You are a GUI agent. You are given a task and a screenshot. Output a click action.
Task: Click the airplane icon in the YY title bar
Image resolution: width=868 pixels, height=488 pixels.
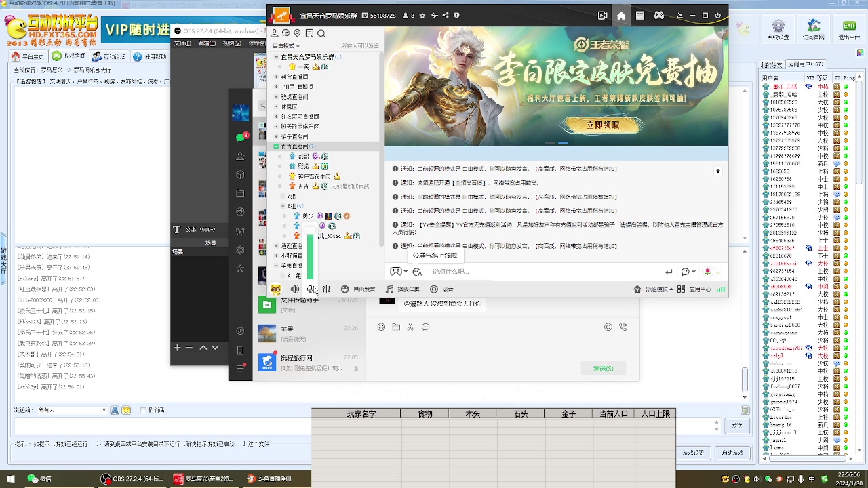click(434, 16)
